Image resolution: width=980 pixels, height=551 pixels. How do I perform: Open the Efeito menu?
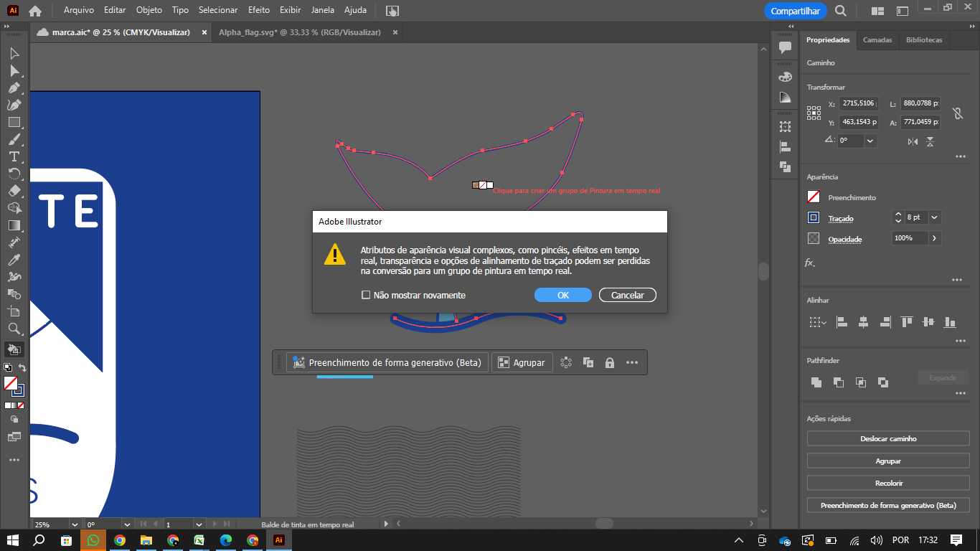click(259, 10)
